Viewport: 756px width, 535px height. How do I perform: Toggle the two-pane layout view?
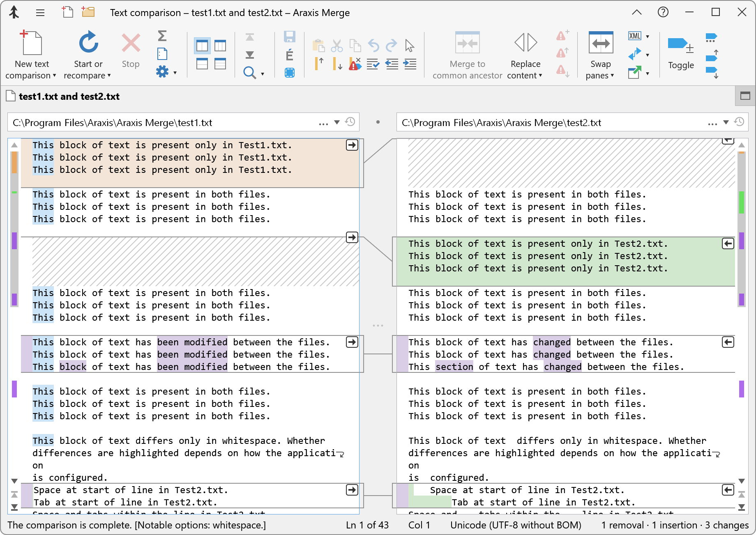click(202, 46)
